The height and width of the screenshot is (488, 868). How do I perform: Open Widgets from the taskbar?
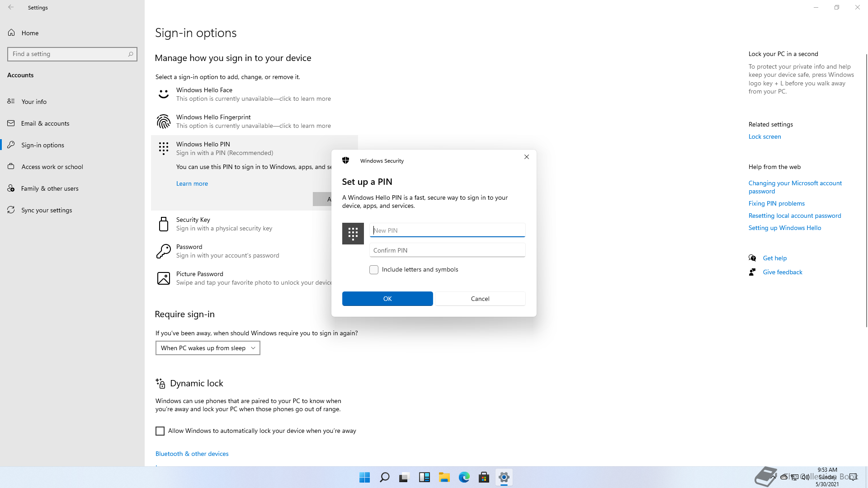424,477
